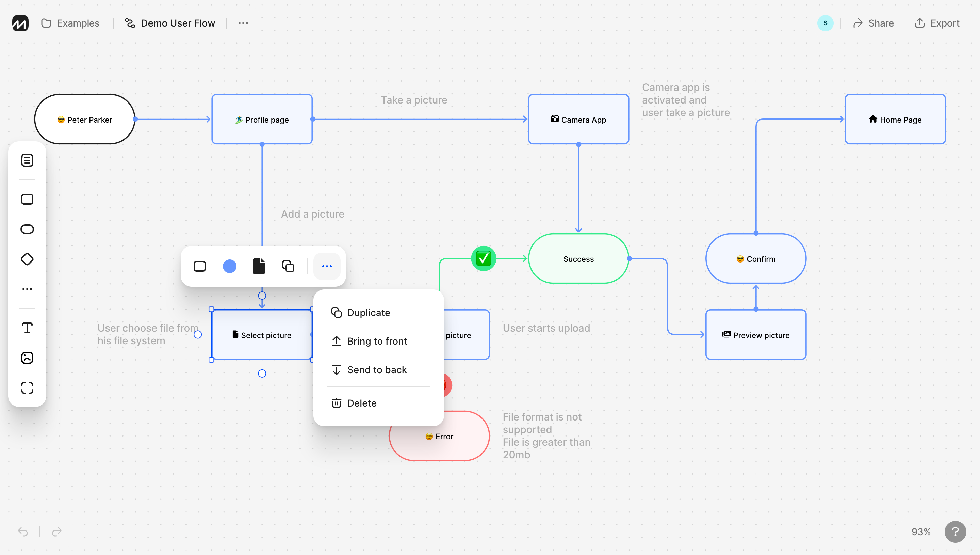This screenshot has width=980, height=555.
Task: Choose Send to back
Action: (379, 370)
